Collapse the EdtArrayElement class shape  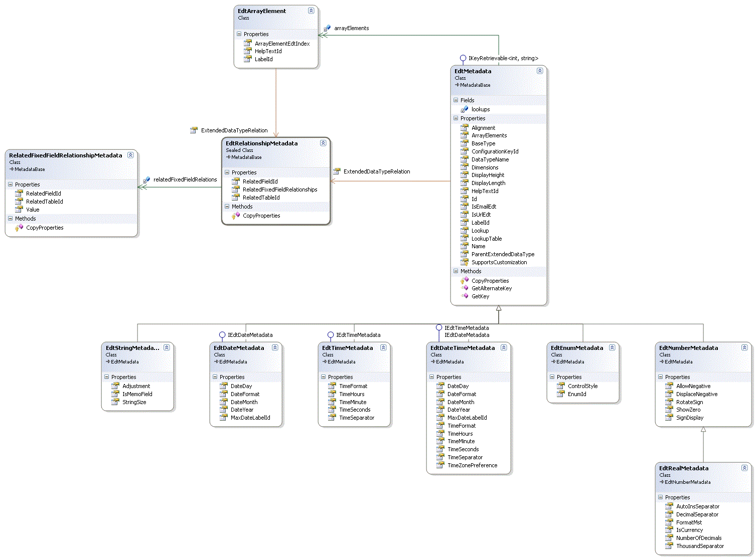point(311,11)
